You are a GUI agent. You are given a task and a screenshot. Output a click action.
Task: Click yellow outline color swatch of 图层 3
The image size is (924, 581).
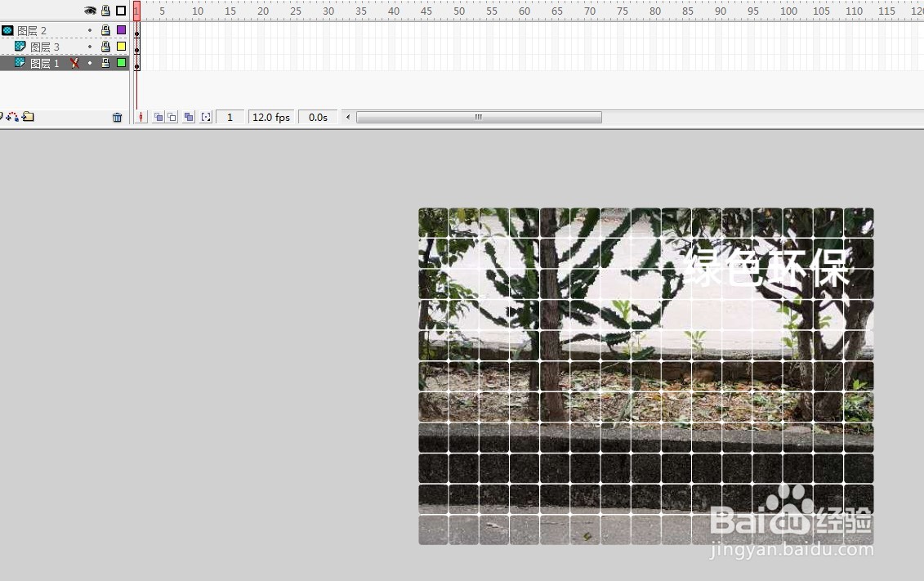point(122,46)
